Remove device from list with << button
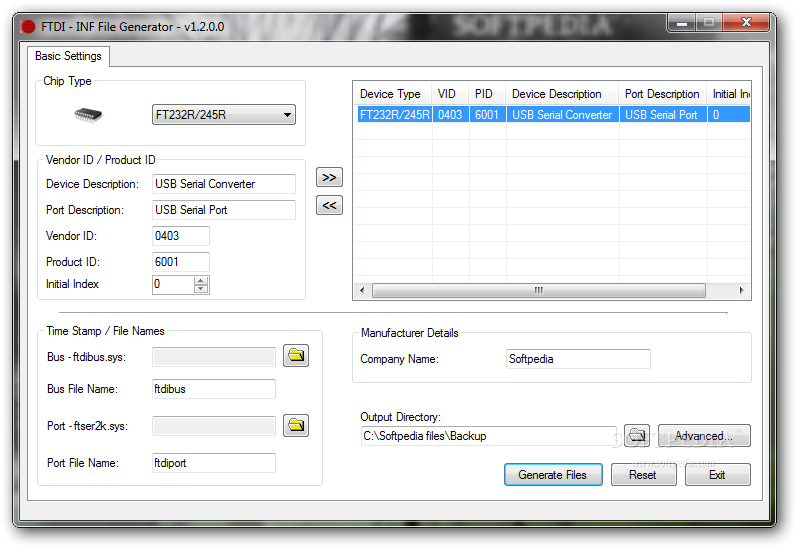The image size is (797, 548). pyautogui.click(x=329, y=205)
